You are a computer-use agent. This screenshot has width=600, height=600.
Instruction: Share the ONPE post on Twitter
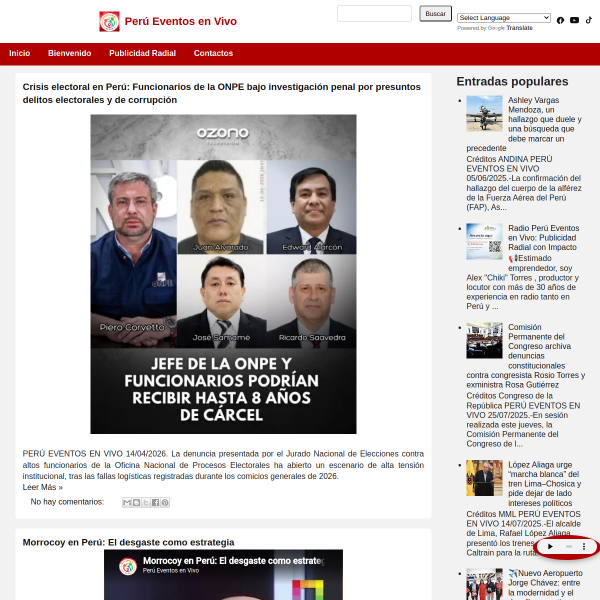146,502
